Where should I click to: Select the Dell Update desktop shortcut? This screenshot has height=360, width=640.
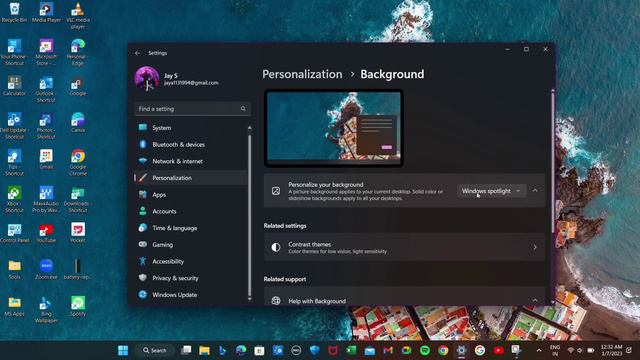(14, 125)
